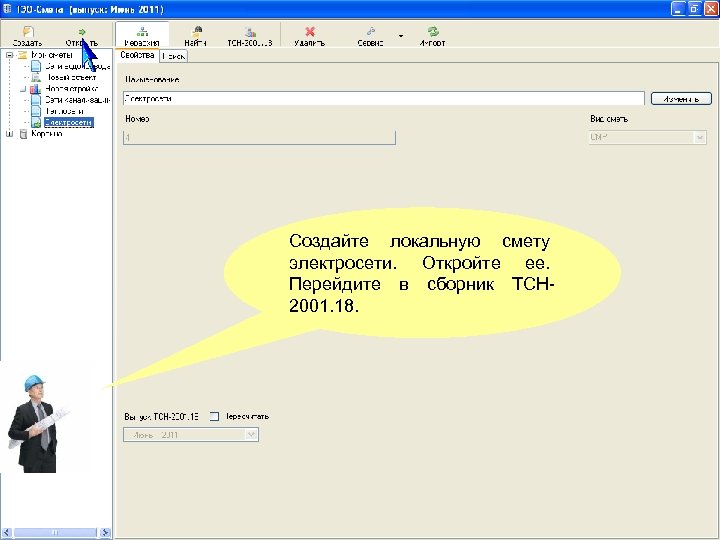The image size is (720, 540).
Task: Click the Найти (Find) toolbar icon
Action: 197,32
